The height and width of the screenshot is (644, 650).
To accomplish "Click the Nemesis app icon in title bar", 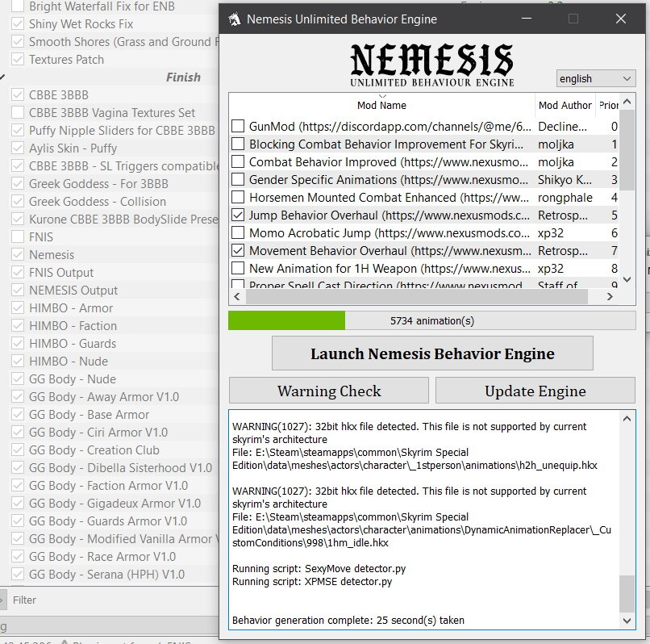I will coord(235,19).
